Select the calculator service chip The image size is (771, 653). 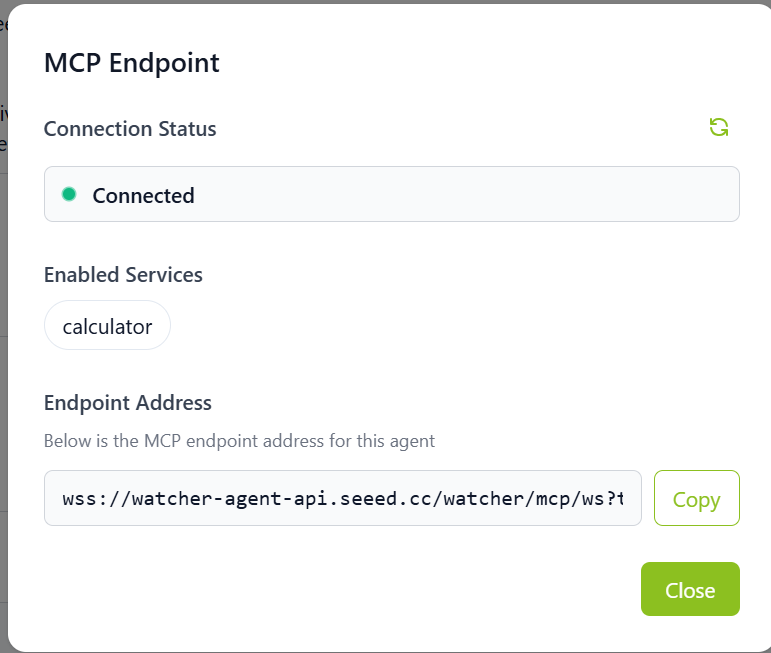(x=107, y=326)
